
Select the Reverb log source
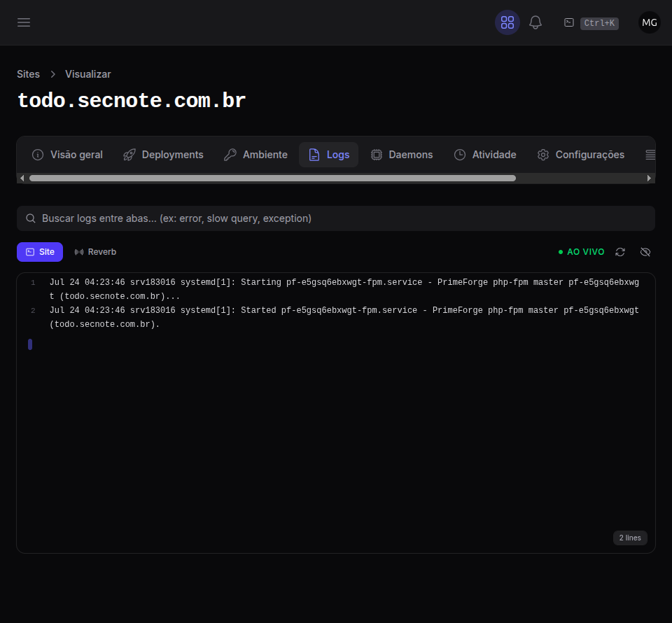coord(95,252)
